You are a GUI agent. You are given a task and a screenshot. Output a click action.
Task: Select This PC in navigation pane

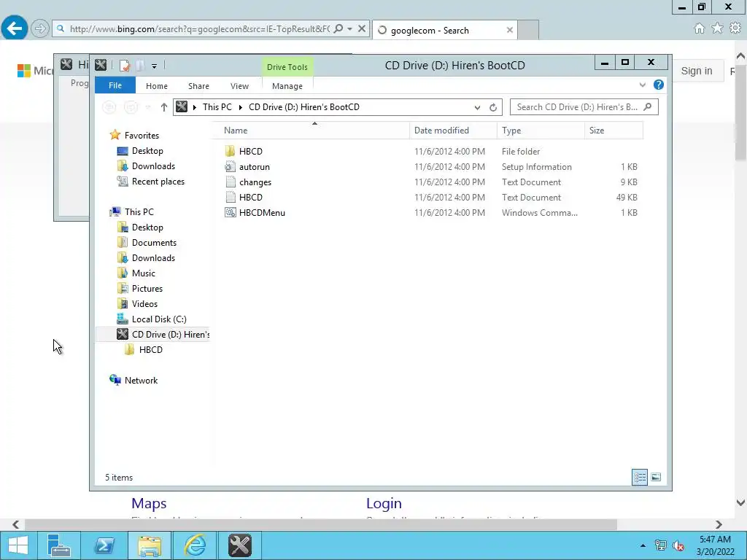[x=139, y=212]
